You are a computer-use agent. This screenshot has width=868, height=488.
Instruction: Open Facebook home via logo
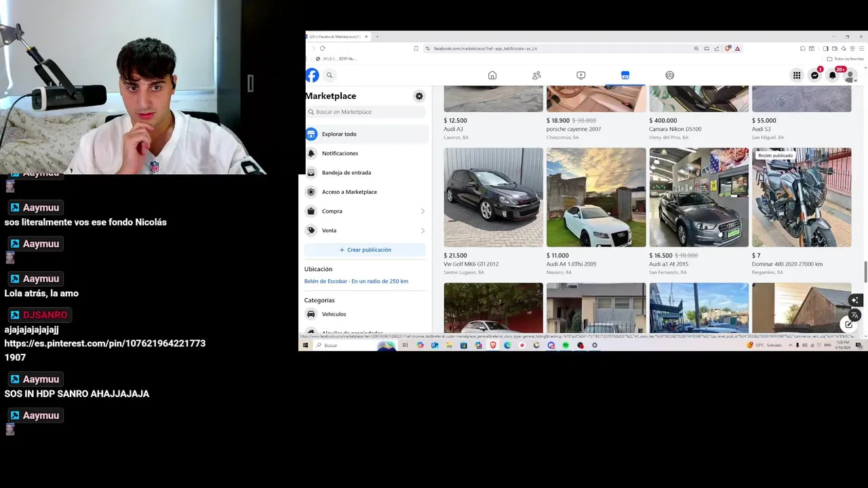pyautogui.click(x=312, y=75)
